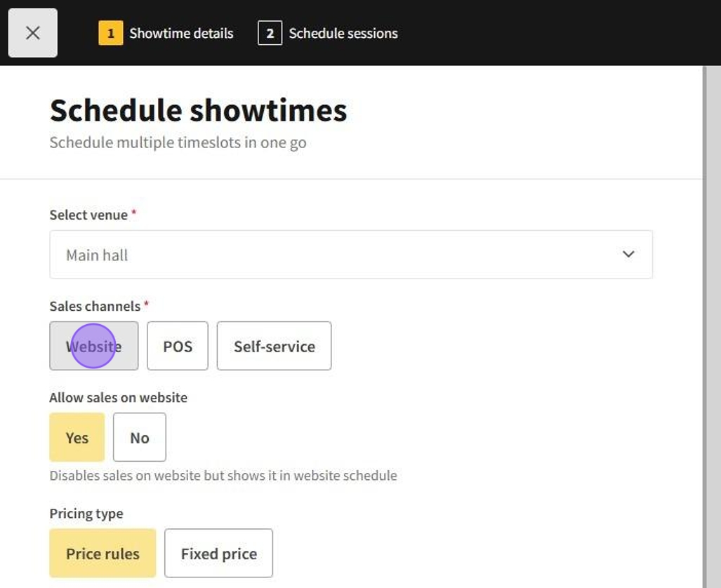Click the Disables sales on website helper text

223,476
